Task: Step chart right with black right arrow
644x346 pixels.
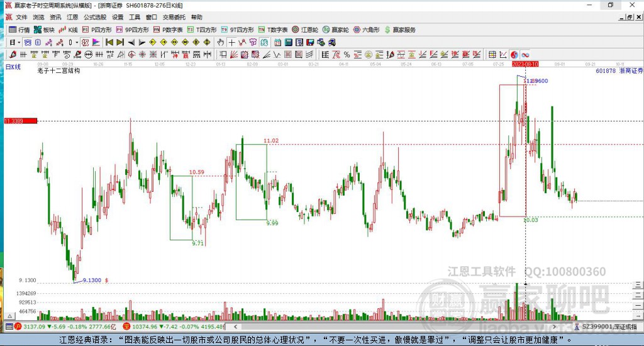Action: 142,42
